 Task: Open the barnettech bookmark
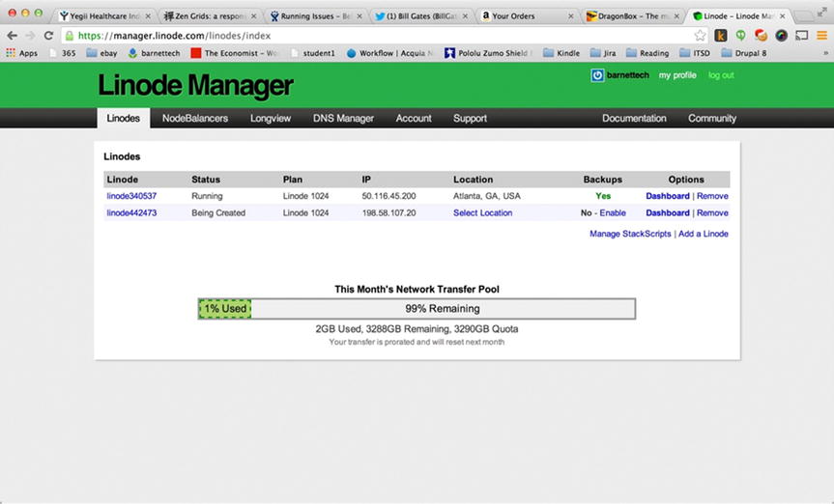tap(155, 53)
